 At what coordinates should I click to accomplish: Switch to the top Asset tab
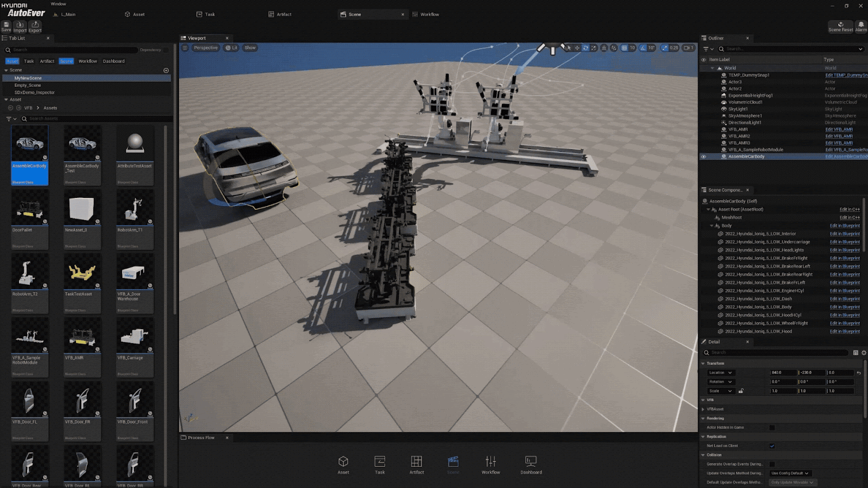coord(135,15)
